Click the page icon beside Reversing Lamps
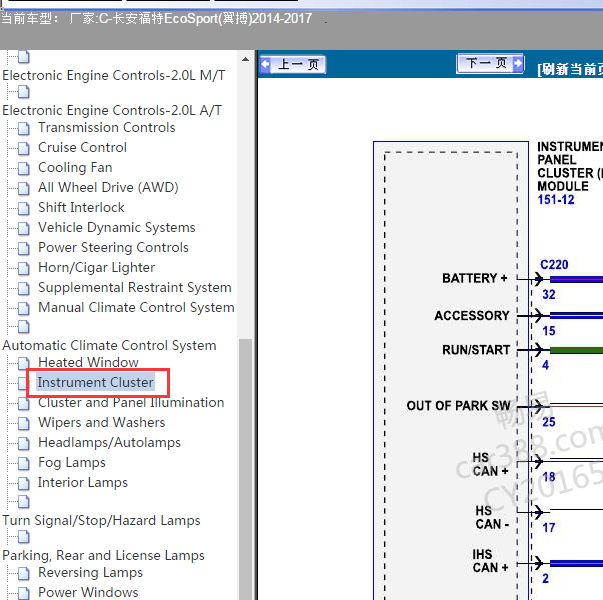This screenshot has height=600, width=603. (x=23, y=573)
